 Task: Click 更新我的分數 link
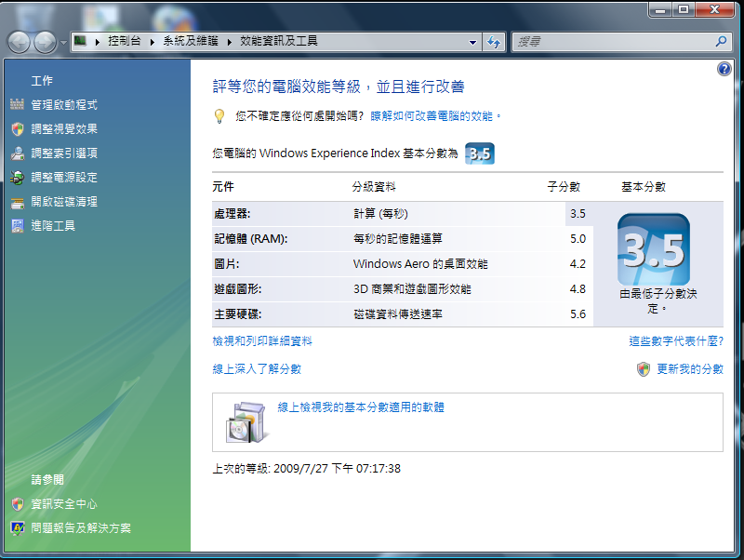point(690,369)
